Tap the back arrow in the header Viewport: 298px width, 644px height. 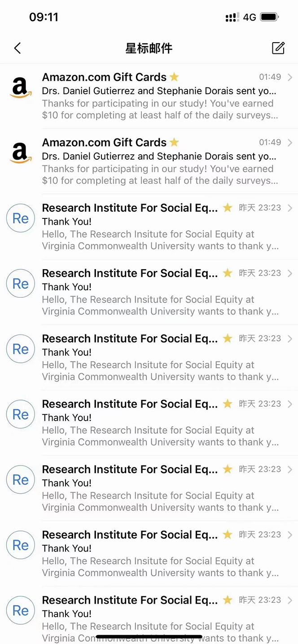click(18, 48)
